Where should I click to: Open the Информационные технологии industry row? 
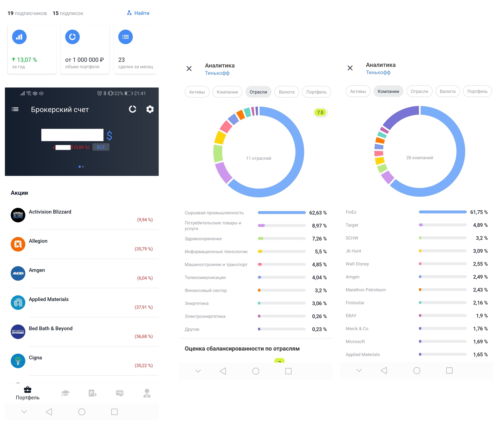256,252
